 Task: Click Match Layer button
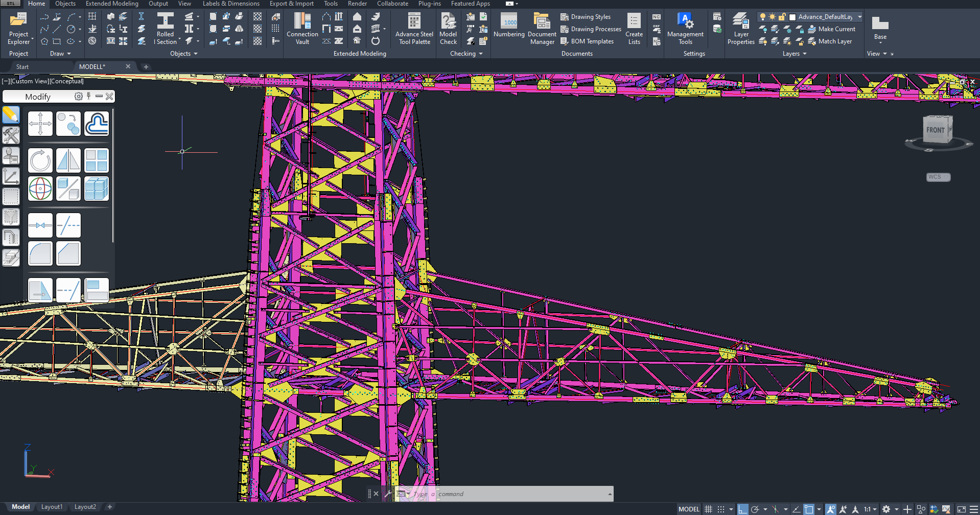(x=830, y=41)
